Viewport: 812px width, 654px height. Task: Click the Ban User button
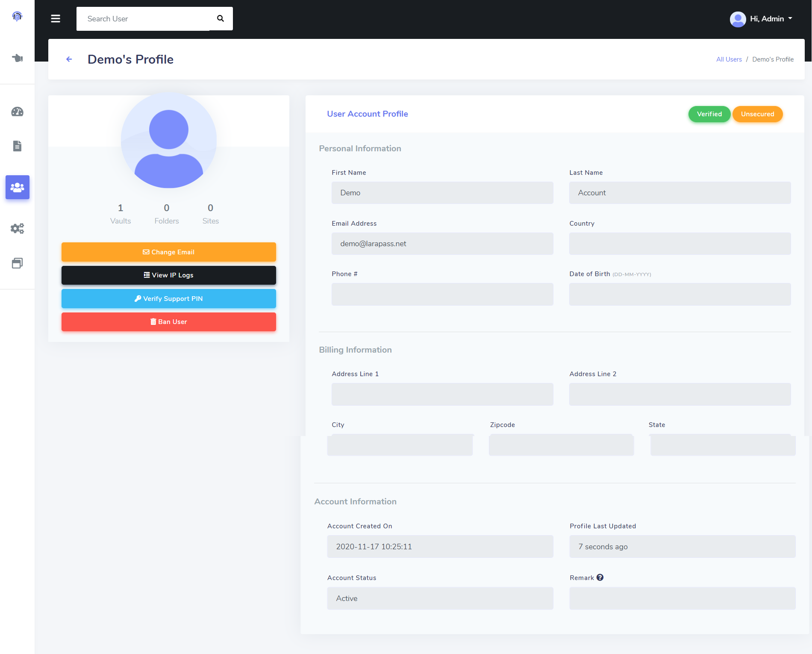pyautogui.click(x=169, y=322)
